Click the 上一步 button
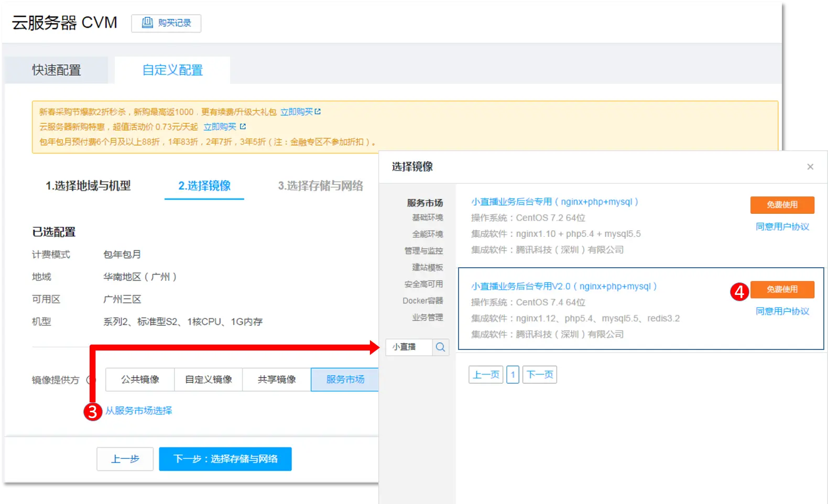 pos(125,459)
